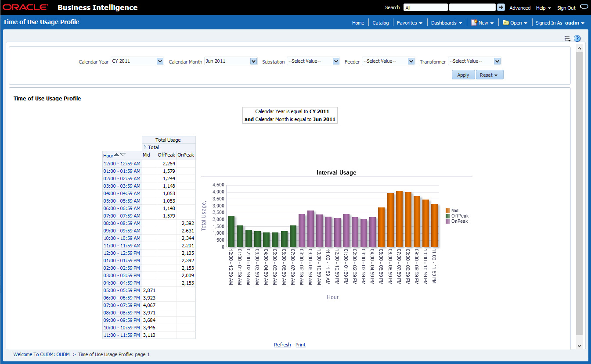The width and height of the screenshot is (591, 364).
Task: Expand the Signed In As oudm menu
Action: pos(560,23)
